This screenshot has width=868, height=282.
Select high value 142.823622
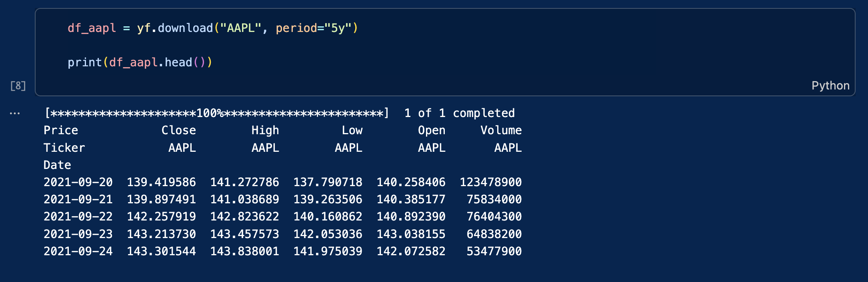click(x=244, y=217)
